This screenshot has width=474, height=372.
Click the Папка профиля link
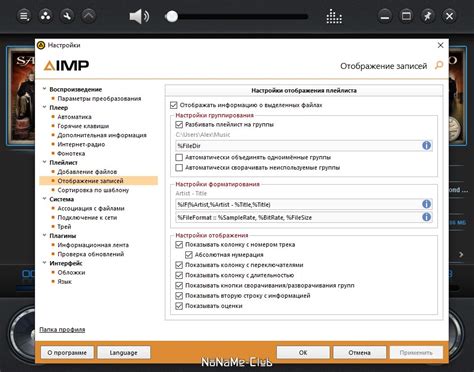(x=62, y=330)
